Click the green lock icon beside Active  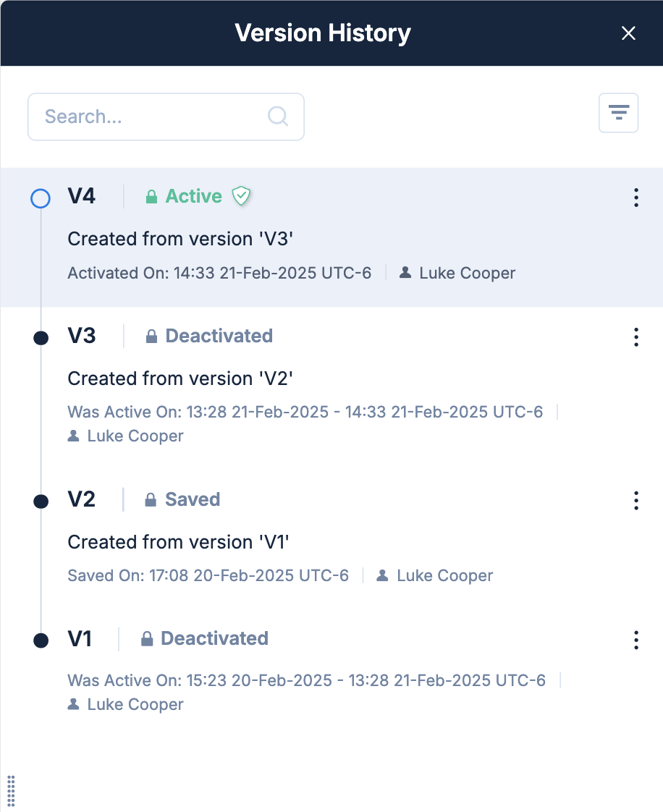click(x=151, y=197)
